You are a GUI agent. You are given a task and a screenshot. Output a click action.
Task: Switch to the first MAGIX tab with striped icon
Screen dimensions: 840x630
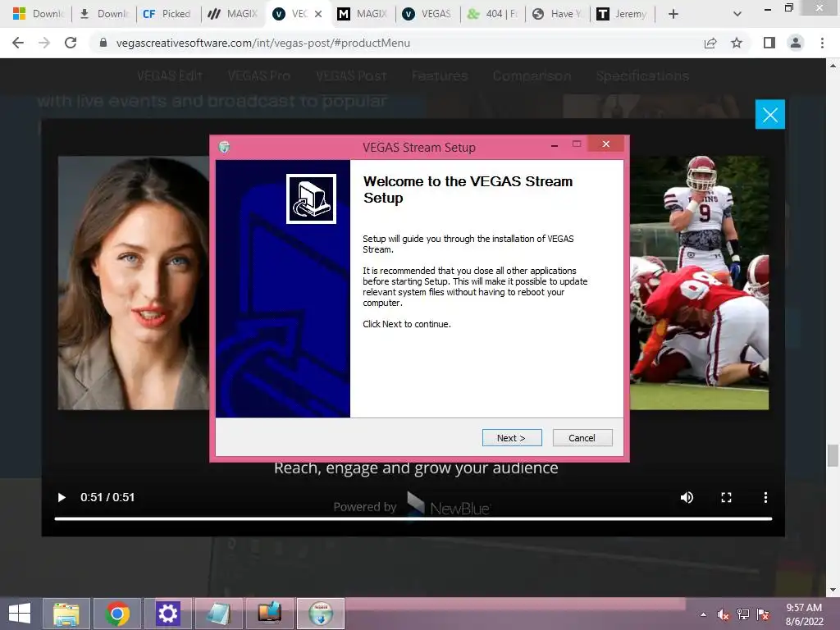point(232,14)
